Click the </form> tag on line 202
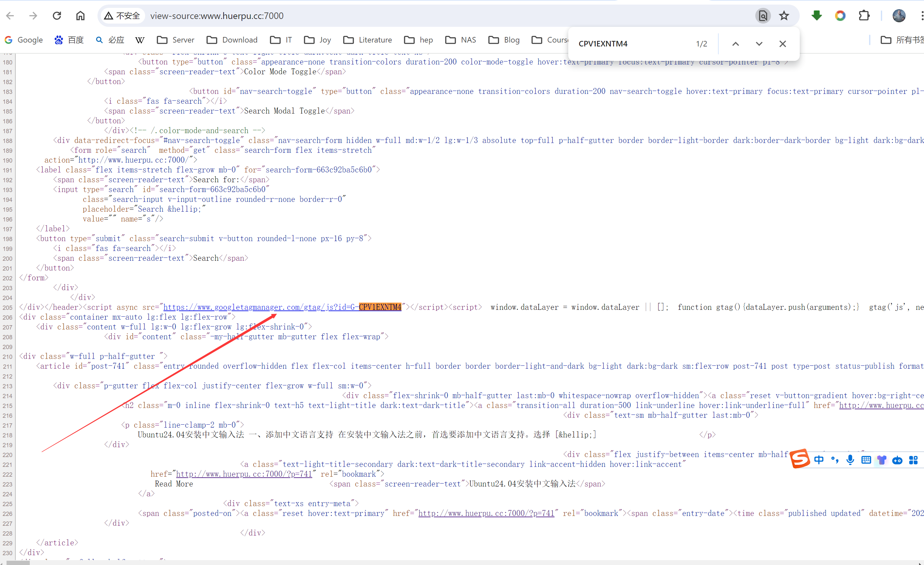 [x=34, y=278]
